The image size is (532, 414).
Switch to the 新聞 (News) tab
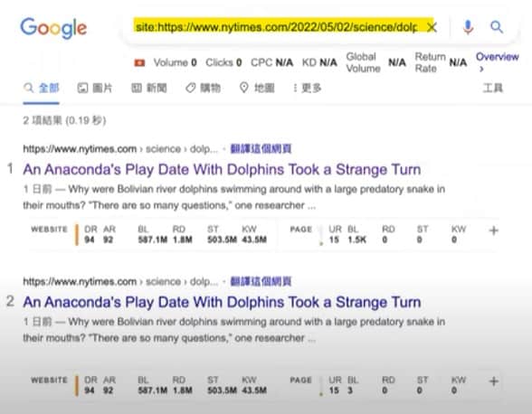(149, 89)
